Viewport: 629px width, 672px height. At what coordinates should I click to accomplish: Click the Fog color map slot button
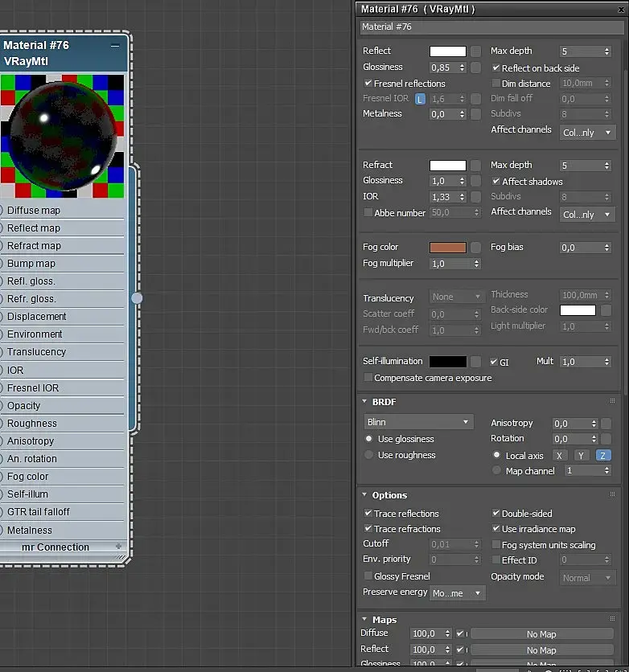click(x=475, y=248)
